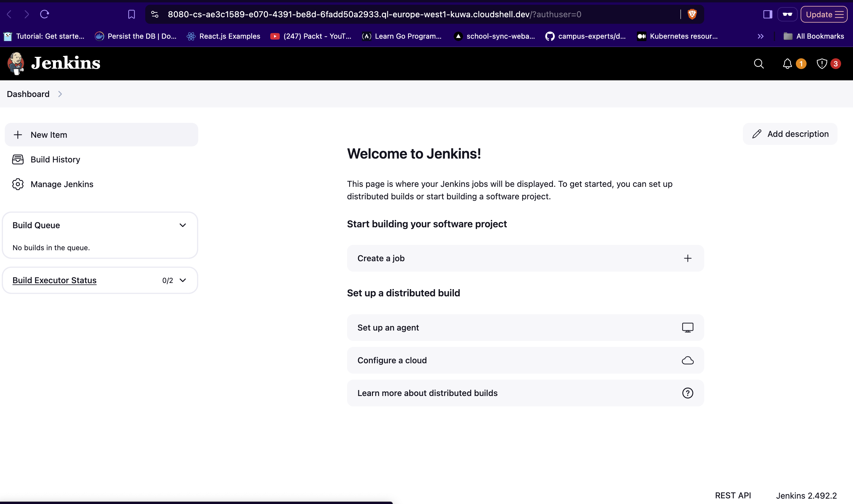Click the help question mark icon
This screenshot has width=853, height=504.
687,393
